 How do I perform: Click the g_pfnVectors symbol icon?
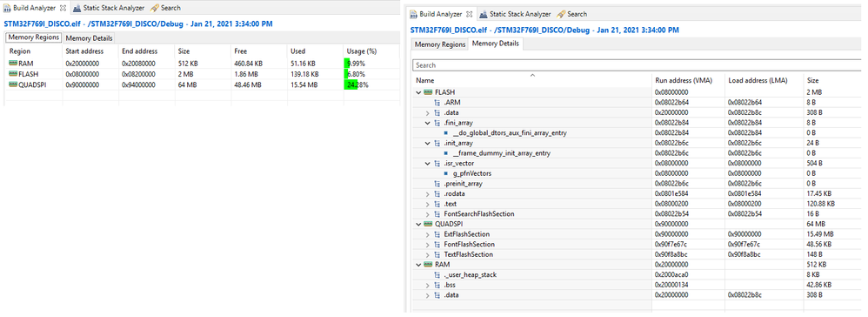tap(446, 173)
